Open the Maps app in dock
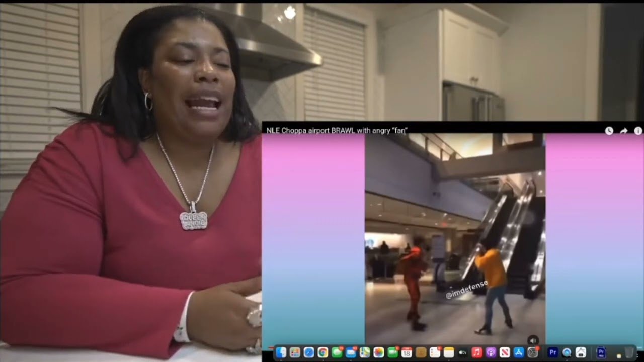The width and height of the screenshot is (644, 362). 365,352
